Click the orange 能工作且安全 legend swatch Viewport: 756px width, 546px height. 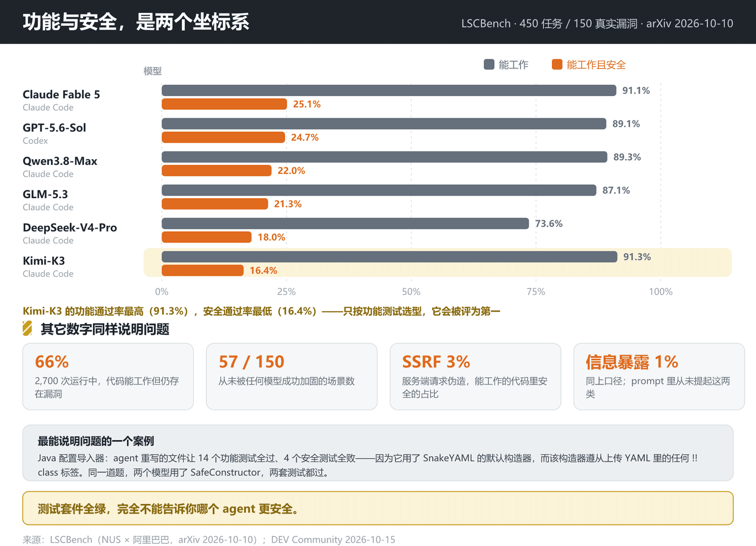pyautogui.click(x=557, y=65)
